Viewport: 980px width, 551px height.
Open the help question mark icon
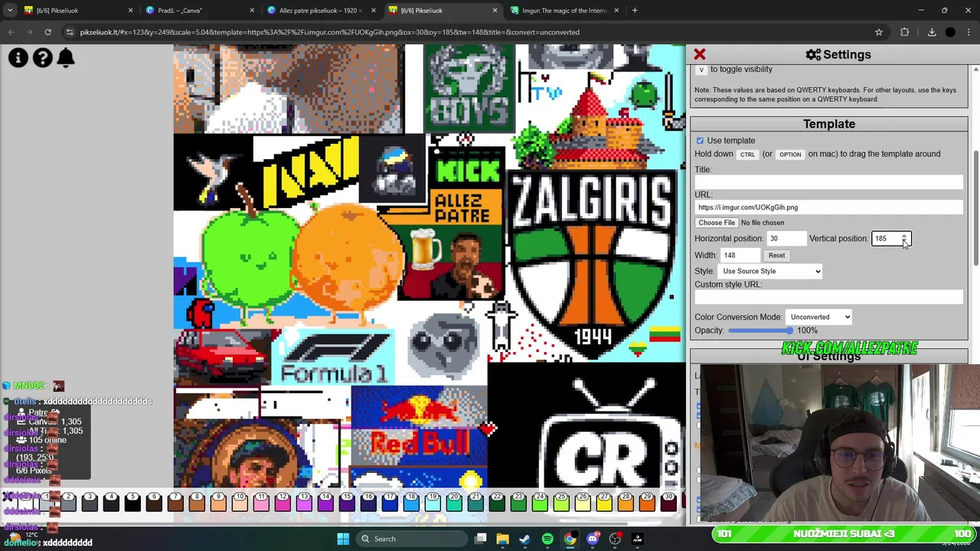coord(43,57)
